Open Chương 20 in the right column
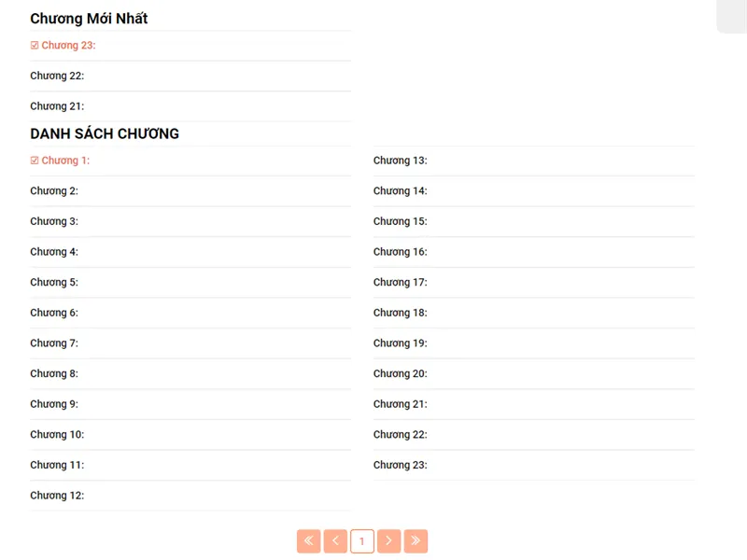 click(400, 374)
